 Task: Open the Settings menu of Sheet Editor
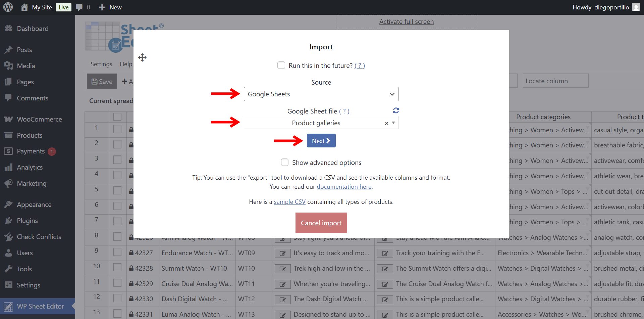(101, 64)
